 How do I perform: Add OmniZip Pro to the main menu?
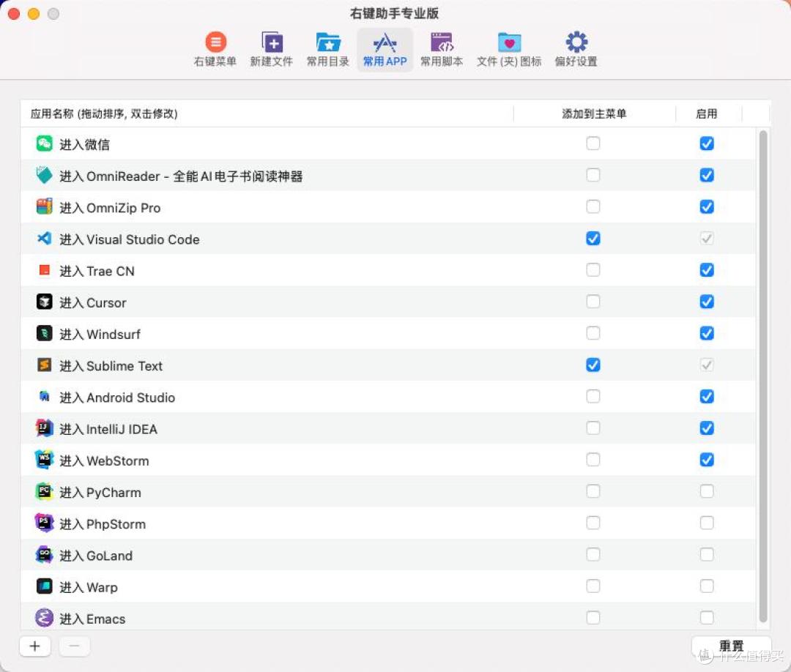(593, 206)
